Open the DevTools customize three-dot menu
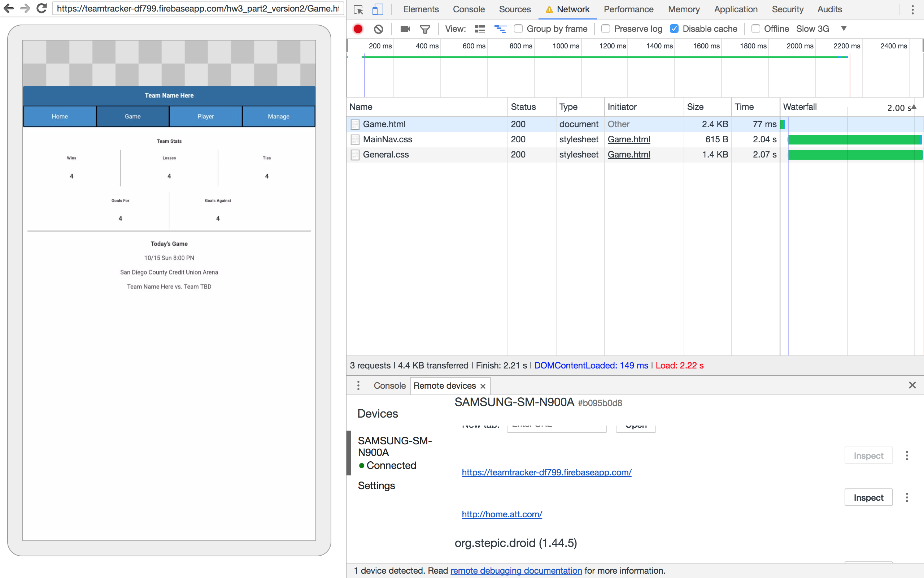 click(912, 9)
